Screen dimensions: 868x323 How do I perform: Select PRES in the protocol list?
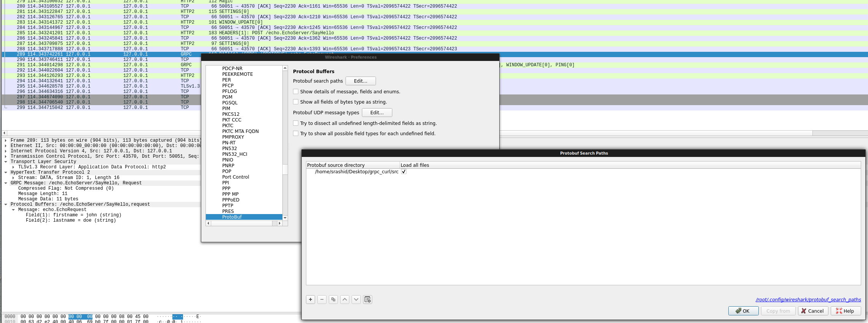[x=228, y=211]
